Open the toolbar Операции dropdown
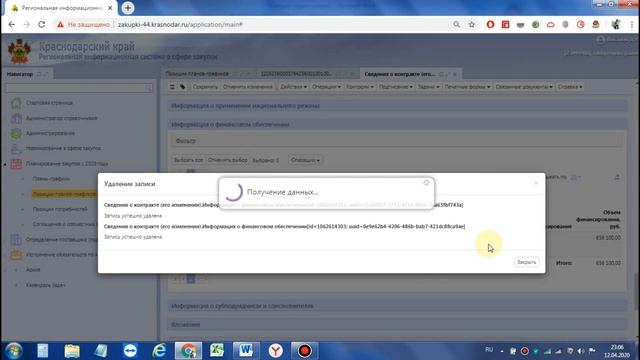This screenshot has height=360, width=640. point(326,87)
